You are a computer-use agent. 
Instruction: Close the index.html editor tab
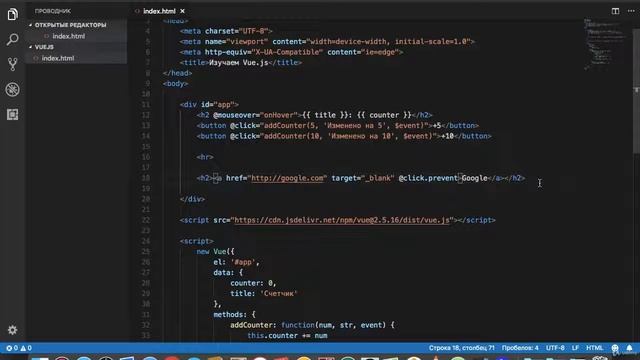pos(182,11)
